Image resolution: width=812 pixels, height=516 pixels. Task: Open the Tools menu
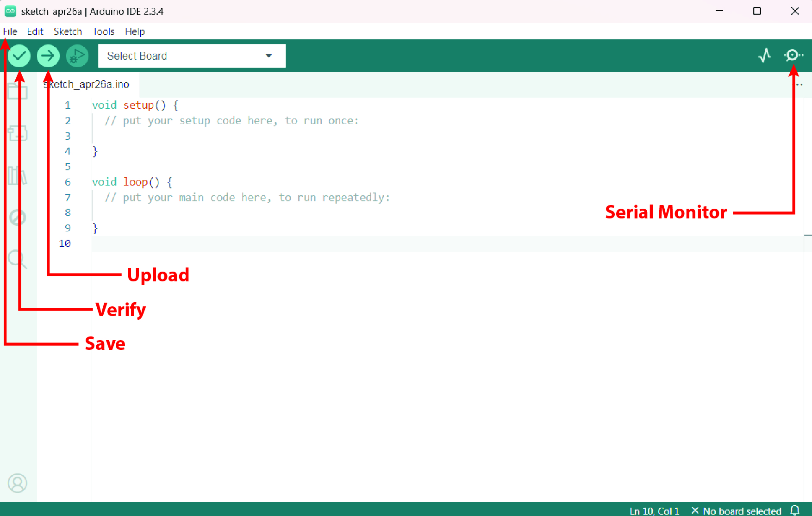coord(103,31)
